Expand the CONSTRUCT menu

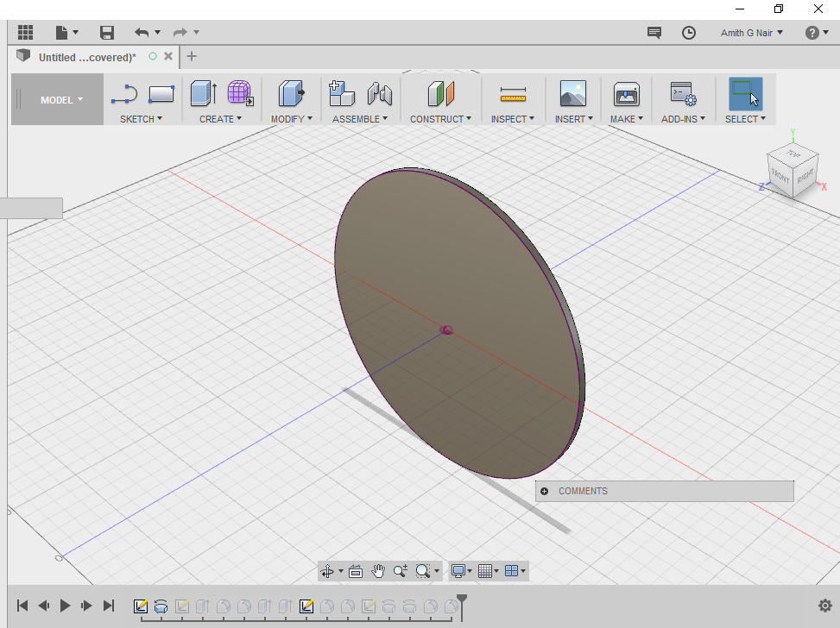pyautogui.click(x=440, y=119)
